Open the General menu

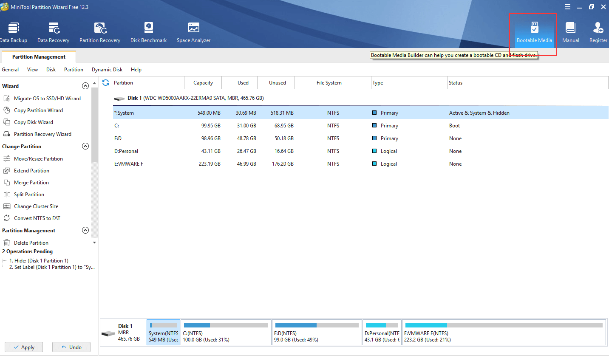10,70
